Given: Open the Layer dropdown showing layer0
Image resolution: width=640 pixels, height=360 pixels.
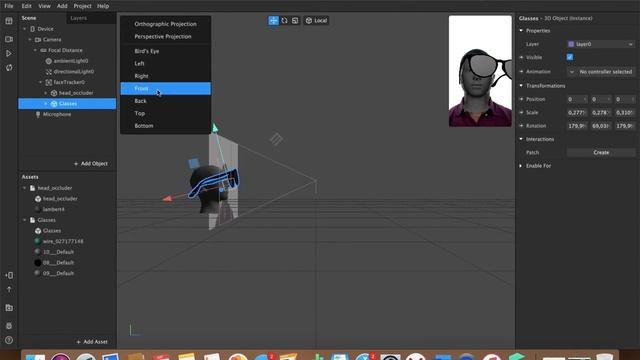Looking at the screenshot, I should point(601,44).
